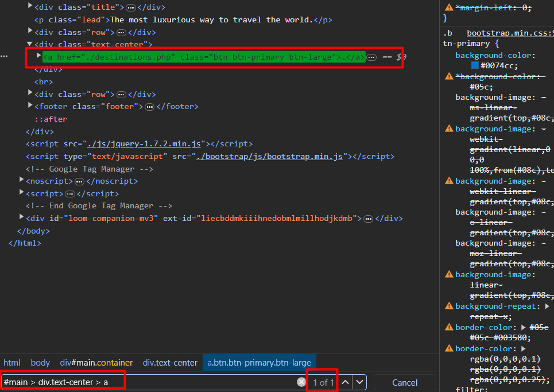The image size is (554, 392).
Task: Open the three-dot actions menu beside the selected node
Action: pos(4,56)
